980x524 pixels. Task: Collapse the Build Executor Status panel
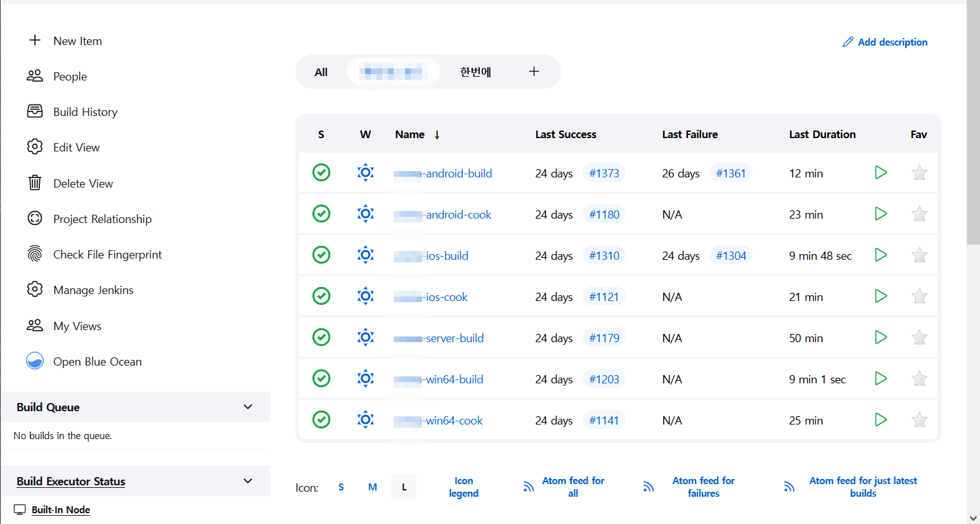248,481
